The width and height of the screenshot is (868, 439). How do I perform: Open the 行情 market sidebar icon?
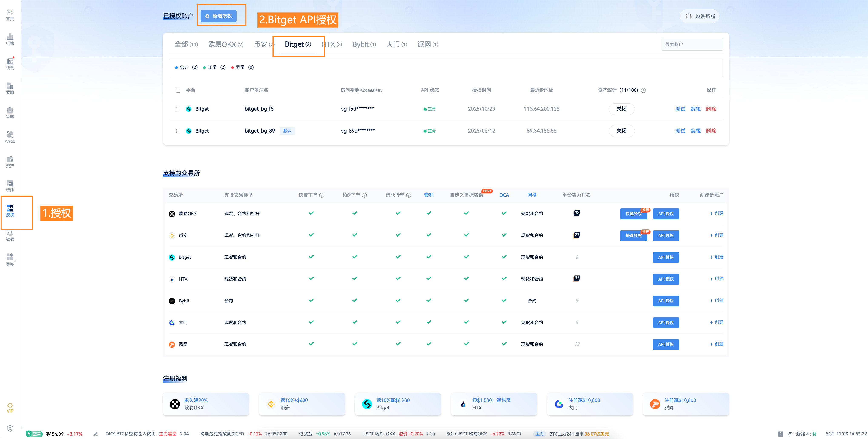tap(10, 39)
